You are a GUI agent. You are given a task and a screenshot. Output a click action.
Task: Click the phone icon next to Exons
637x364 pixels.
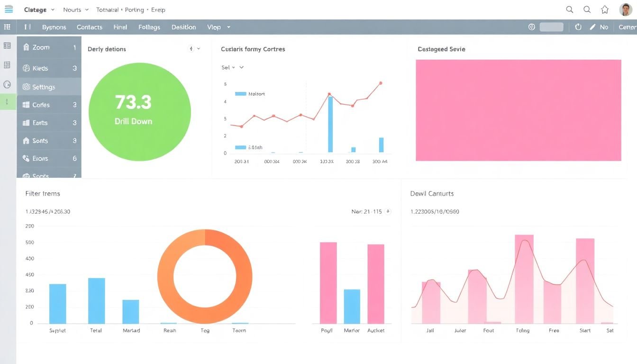26,158
